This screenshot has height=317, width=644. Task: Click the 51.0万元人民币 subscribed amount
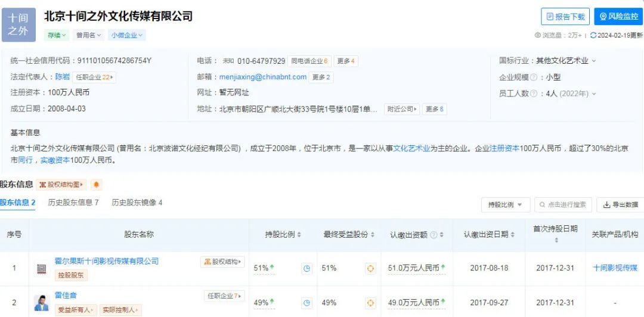414,268
